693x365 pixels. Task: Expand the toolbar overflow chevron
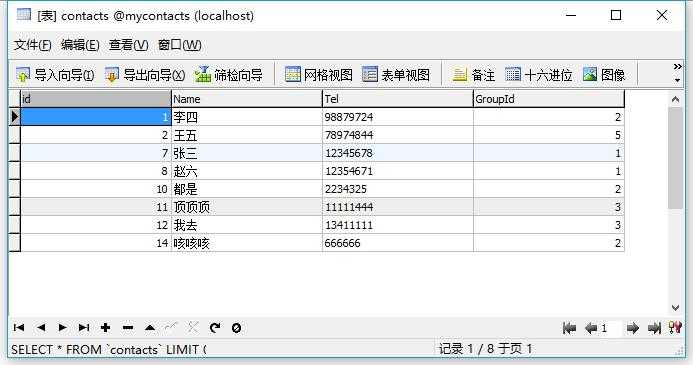[677, 66]
